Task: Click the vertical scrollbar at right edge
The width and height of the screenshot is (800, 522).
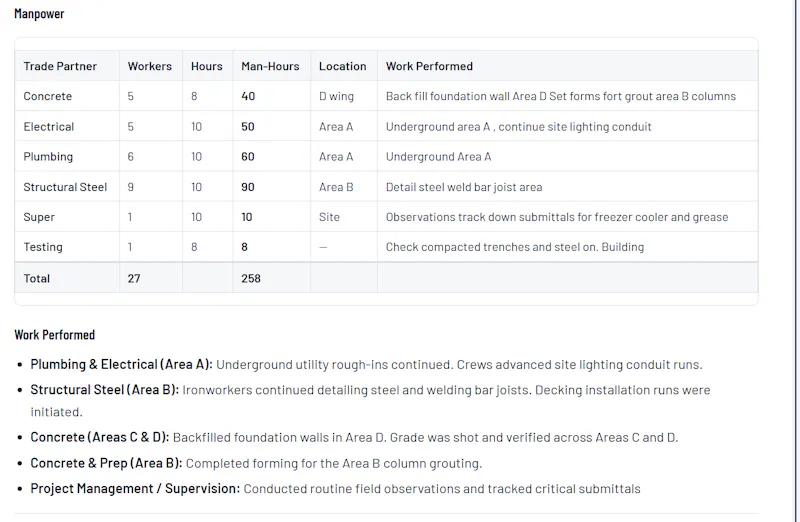Action: point(796,261)
